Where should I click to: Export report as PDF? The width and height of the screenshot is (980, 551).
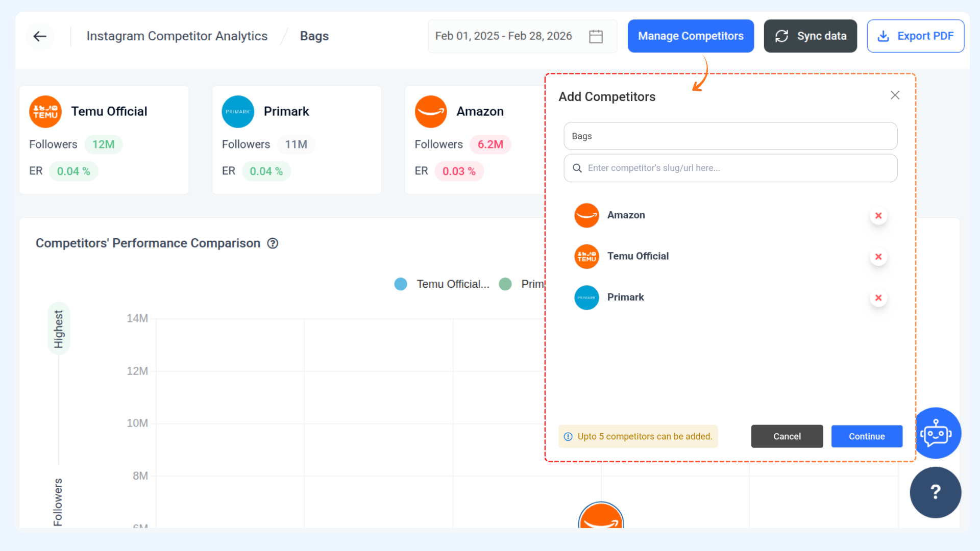point(915,36)
